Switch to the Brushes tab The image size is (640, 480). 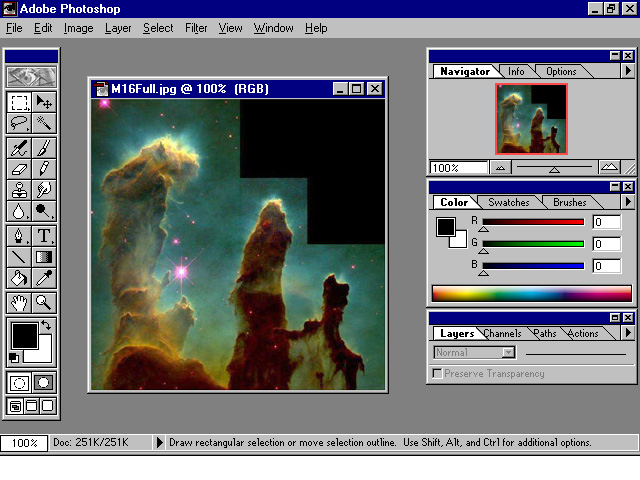570,202
